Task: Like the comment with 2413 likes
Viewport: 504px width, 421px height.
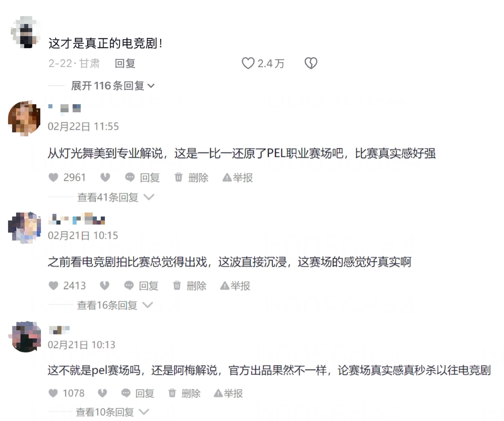Action: click(53, 286)
